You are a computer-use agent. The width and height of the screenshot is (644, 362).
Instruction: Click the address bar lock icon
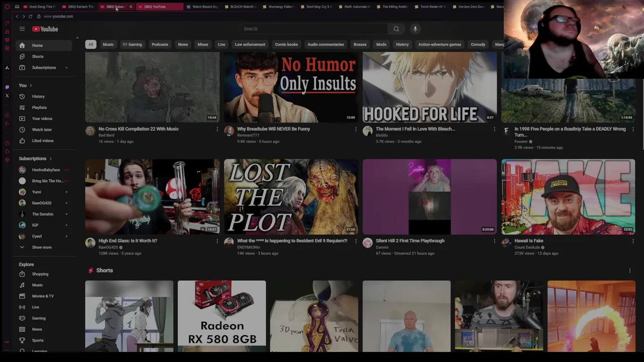point(38,16)
